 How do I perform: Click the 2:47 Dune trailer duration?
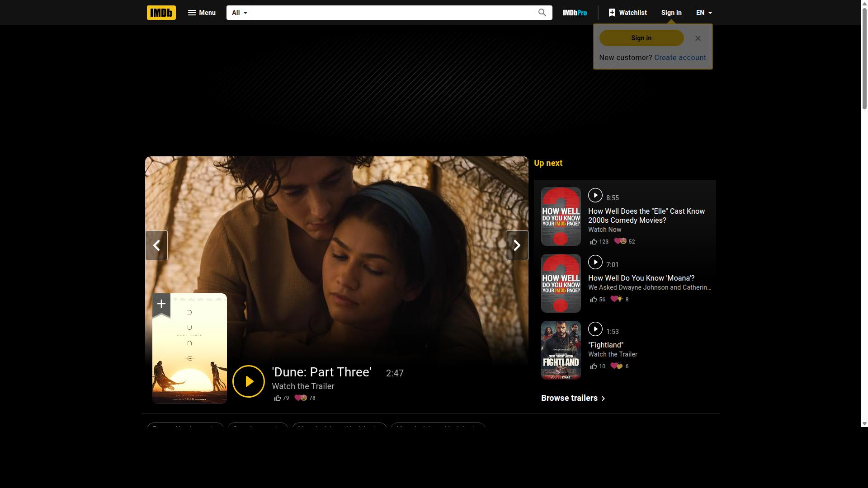395,373
